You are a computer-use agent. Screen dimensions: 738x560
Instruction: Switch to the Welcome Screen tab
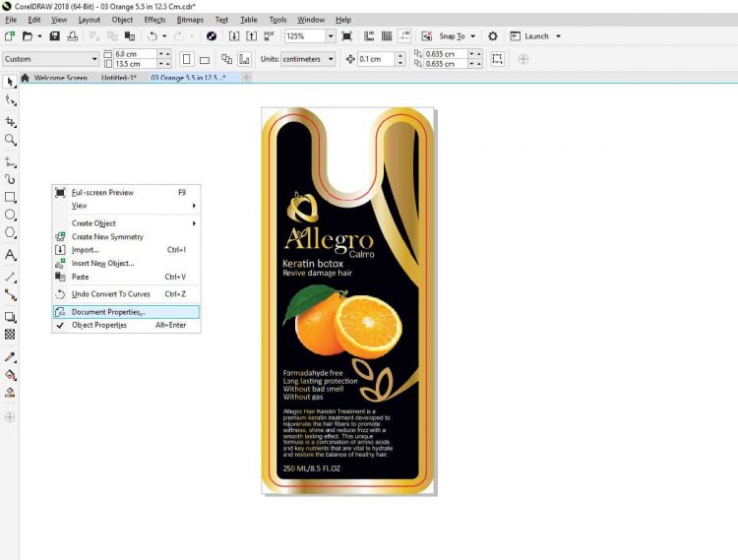[x=60, y=78]
